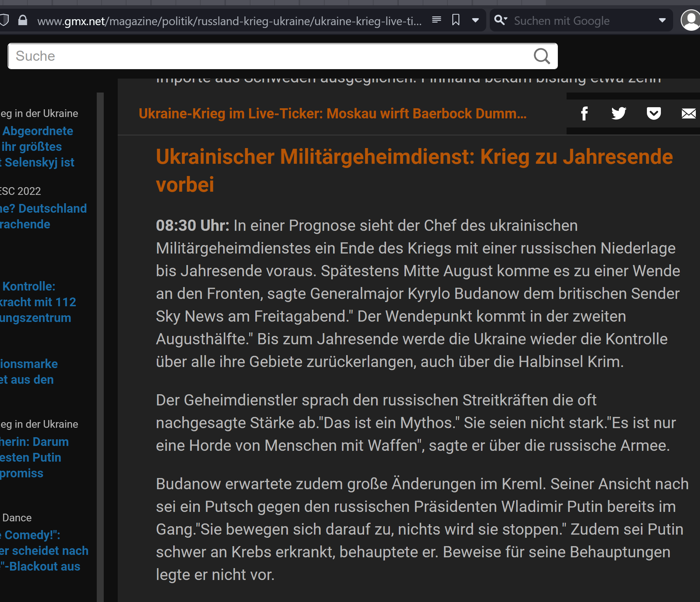The image size is (700, 602).
Task: Open the 'Darum ... Putin' sidebar article
Action: tap(34, 457)
